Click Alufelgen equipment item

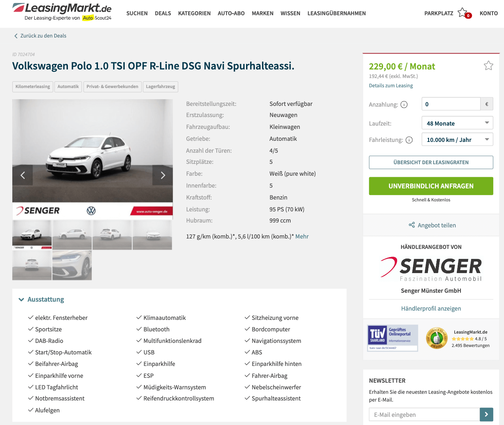[47, 411]
